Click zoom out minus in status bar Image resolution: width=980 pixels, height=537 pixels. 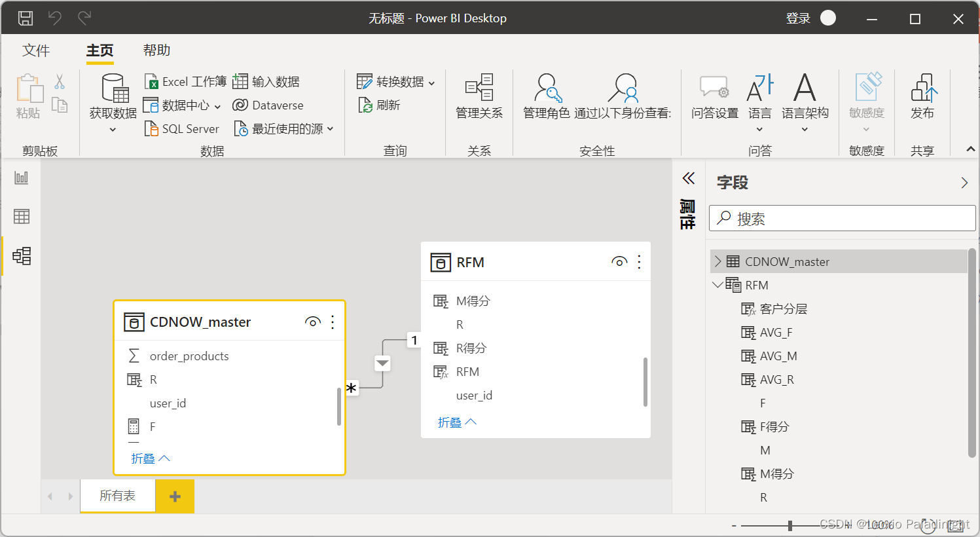click(734, 525)
